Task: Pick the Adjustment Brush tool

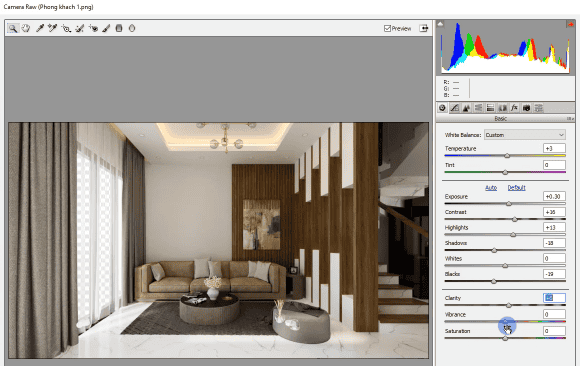Action: tap(106, 28)
